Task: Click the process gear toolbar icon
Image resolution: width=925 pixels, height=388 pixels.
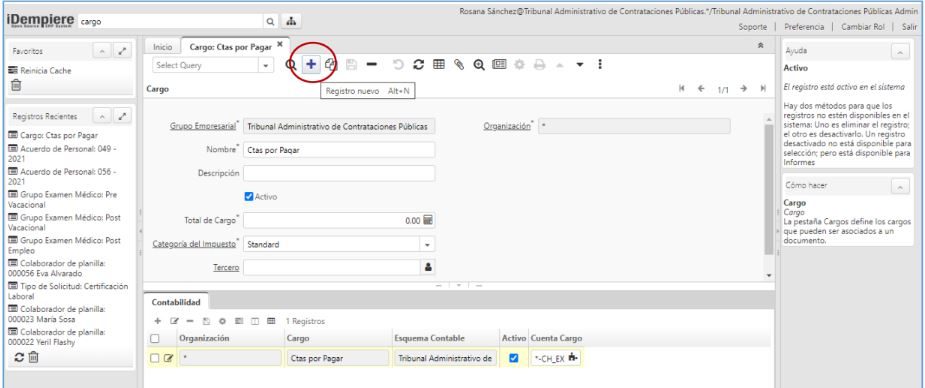Action: [x=519, y=65]
